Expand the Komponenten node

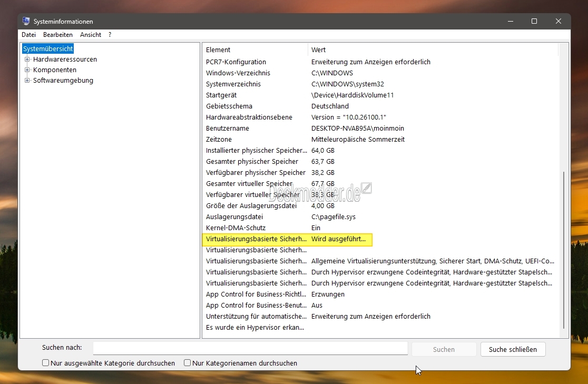27,70
